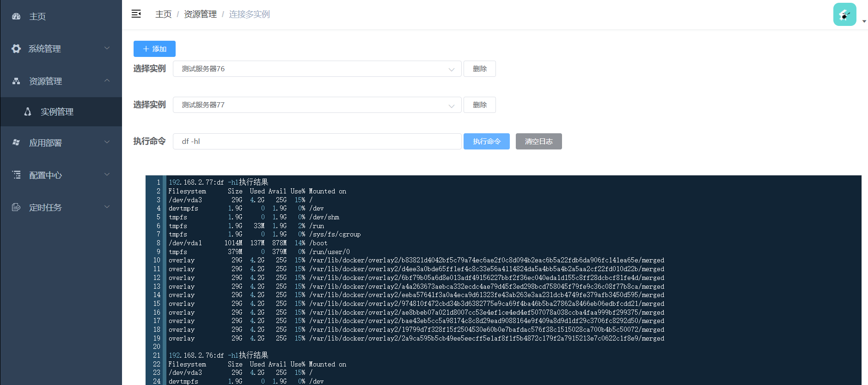Click the 清空日志 clear log button

[x=539, y=142]
